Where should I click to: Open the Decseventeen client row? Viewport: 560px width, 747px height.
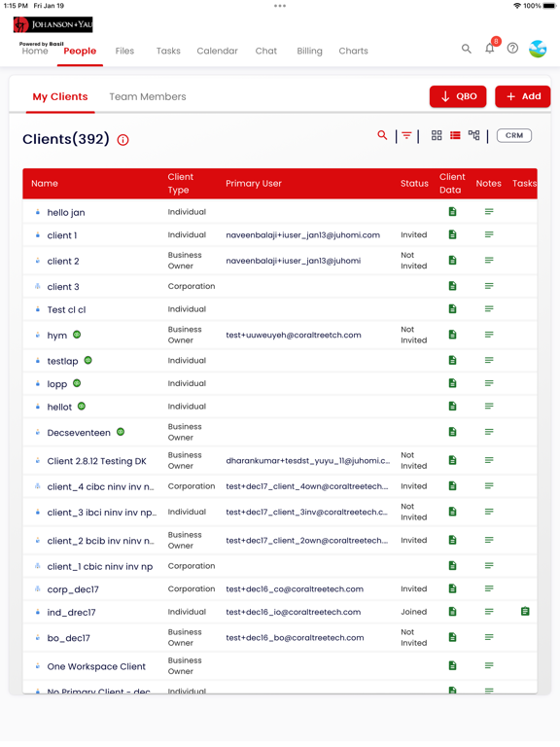[x=280, y=432]
